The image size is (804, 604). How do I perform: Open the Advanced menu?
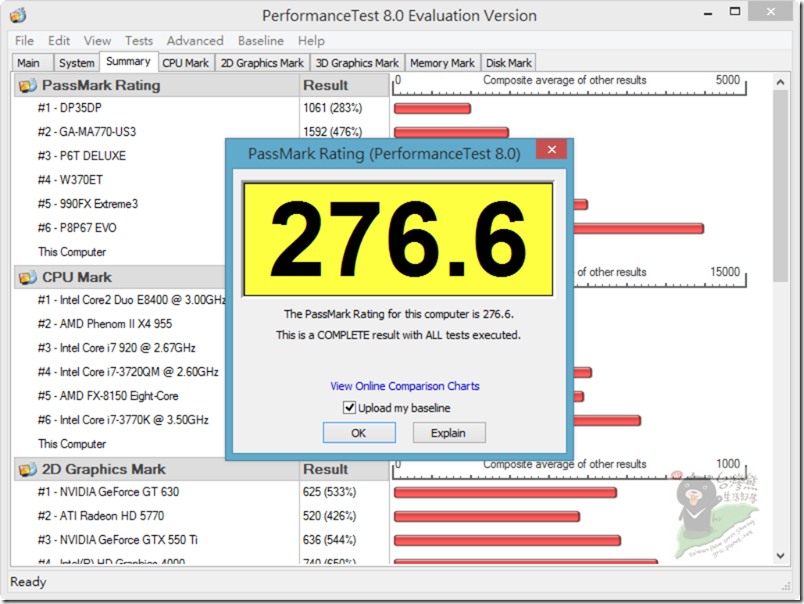click(195, 41)
